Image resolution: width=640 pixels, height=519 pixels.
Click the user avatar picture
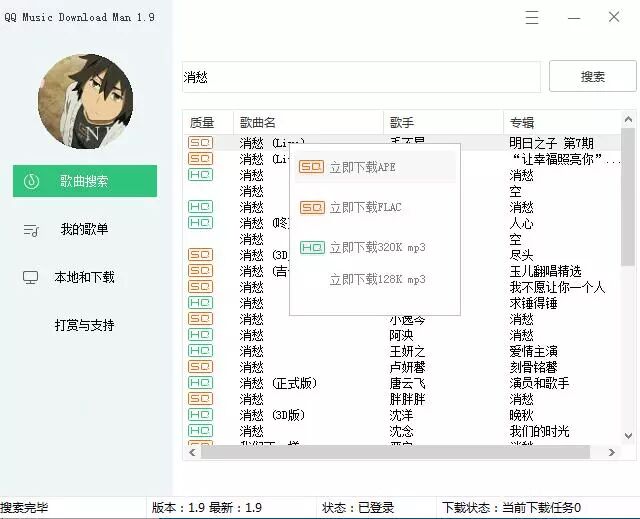coord(85,102)
